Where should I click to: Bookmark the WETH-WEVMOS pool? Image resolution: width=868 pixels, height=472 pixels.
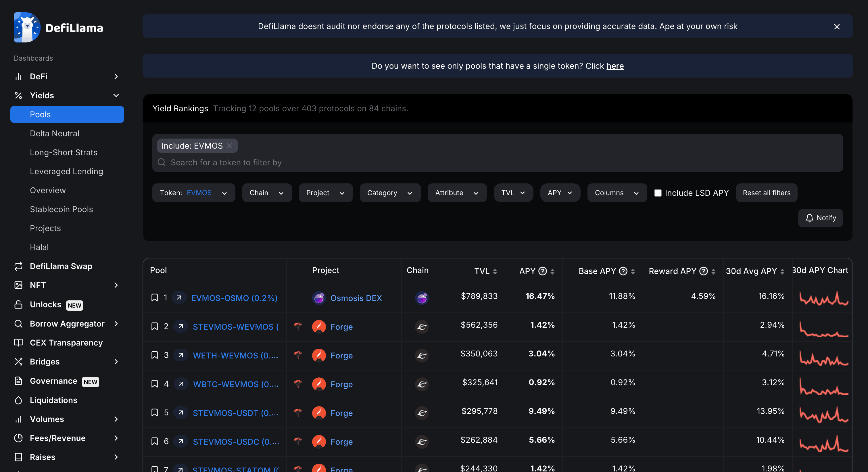[x=155, y=355]
